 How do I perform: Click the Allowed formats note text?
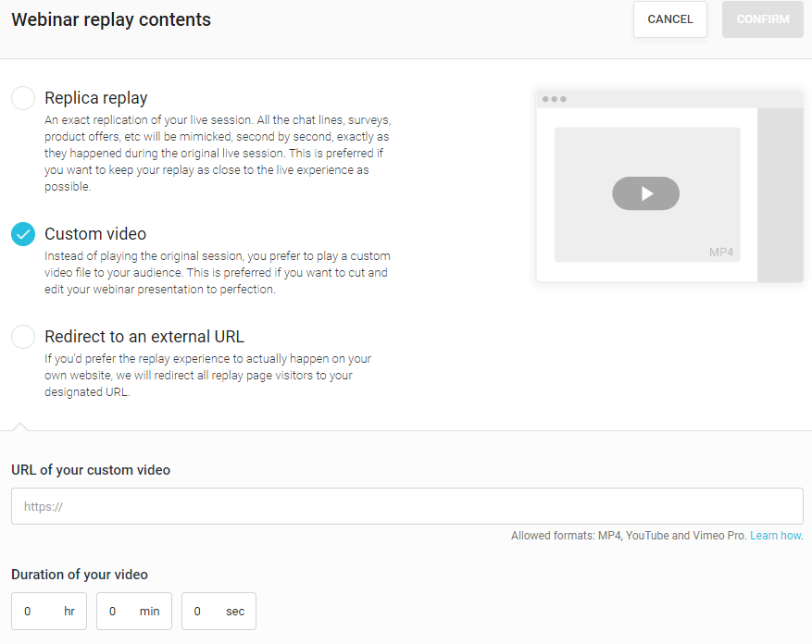tap(628, 536)
